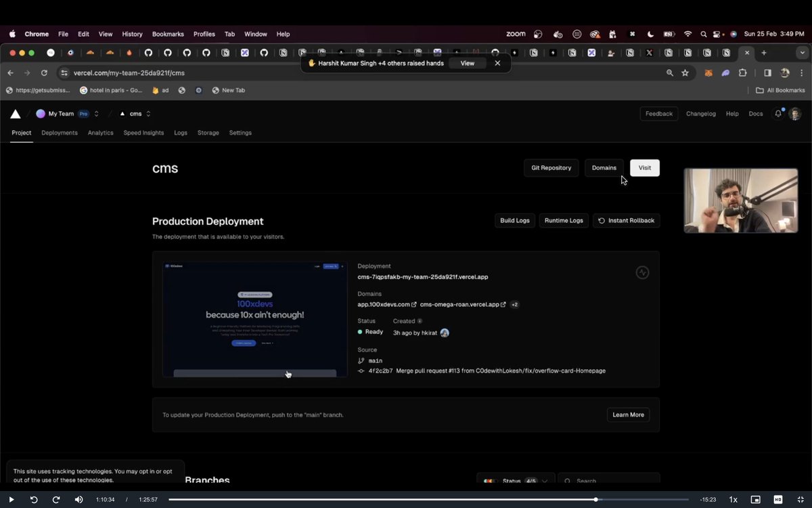812x508 pixels.
Task: Open picture-in-picture mode in the player
Action: pyautogui.click(x=755, y=499)
